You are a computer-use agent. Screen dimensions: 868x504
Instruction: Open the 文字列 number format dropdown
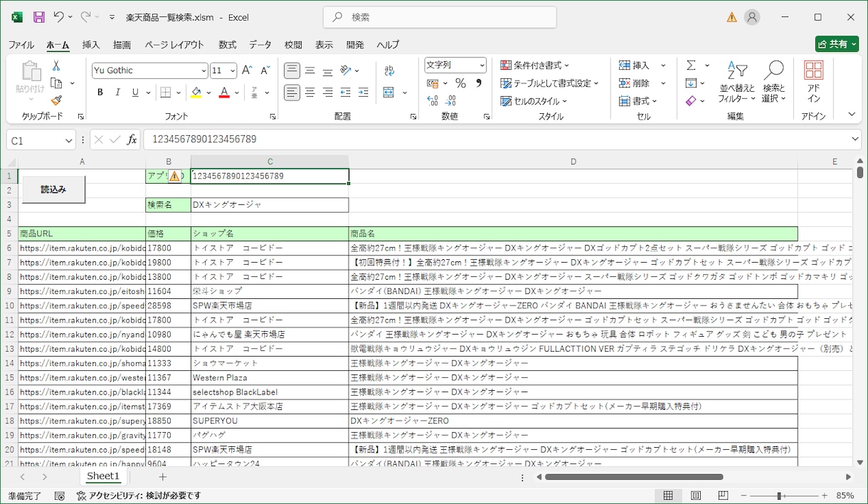tap(482, 65)
